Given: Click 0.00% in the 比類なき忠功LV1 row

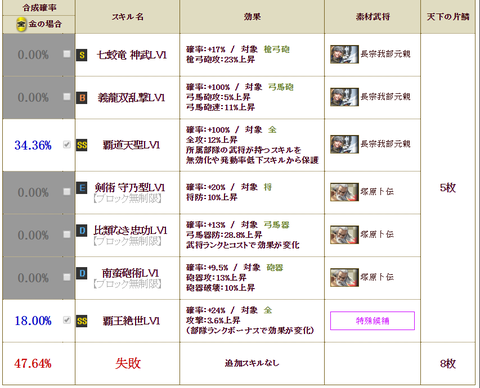Looking at the screenshot, I should (33, 235).
